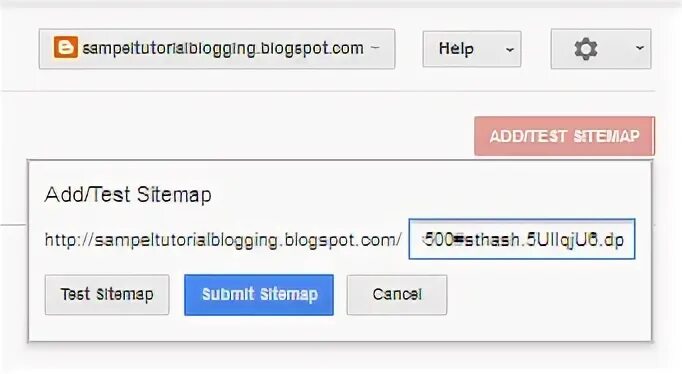Click the blue Submit Sitemap button

click(x=259, y=294)
